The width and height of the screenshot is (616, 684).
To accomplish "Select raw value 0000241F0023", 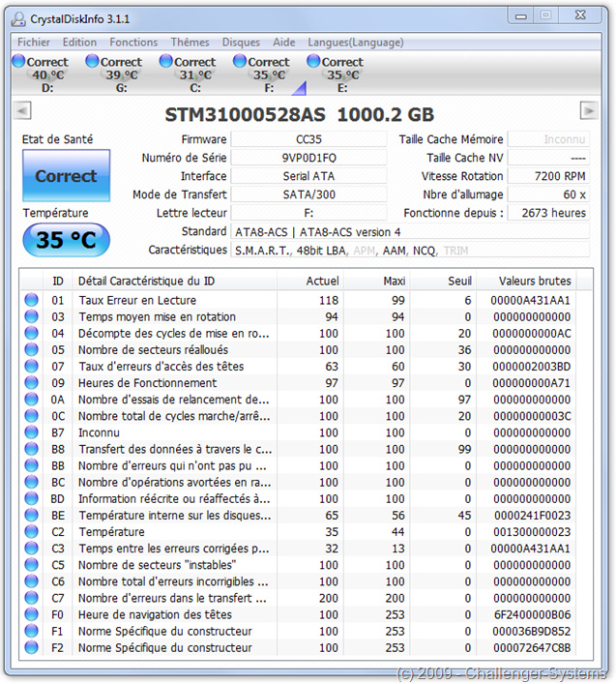I will coord(532,516).
